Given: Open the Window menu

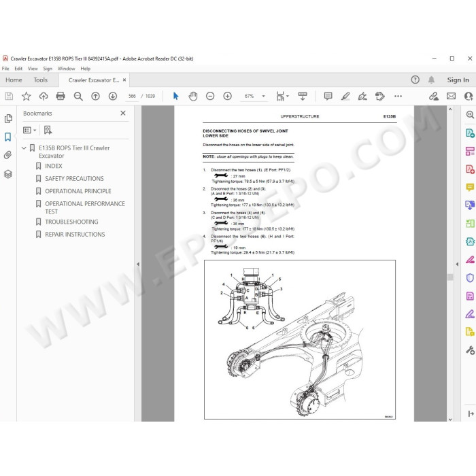Looking at the screenshot, I should pos(66,69).
